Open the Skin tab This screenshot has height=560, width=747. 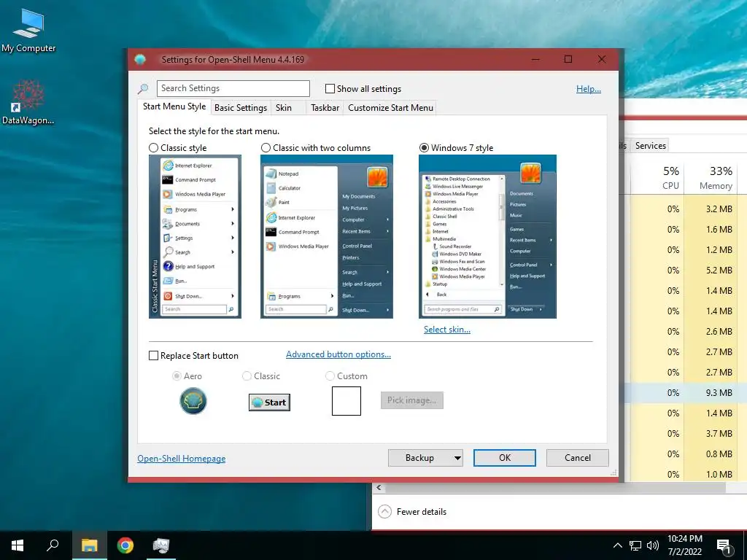[x=284, y=108]
